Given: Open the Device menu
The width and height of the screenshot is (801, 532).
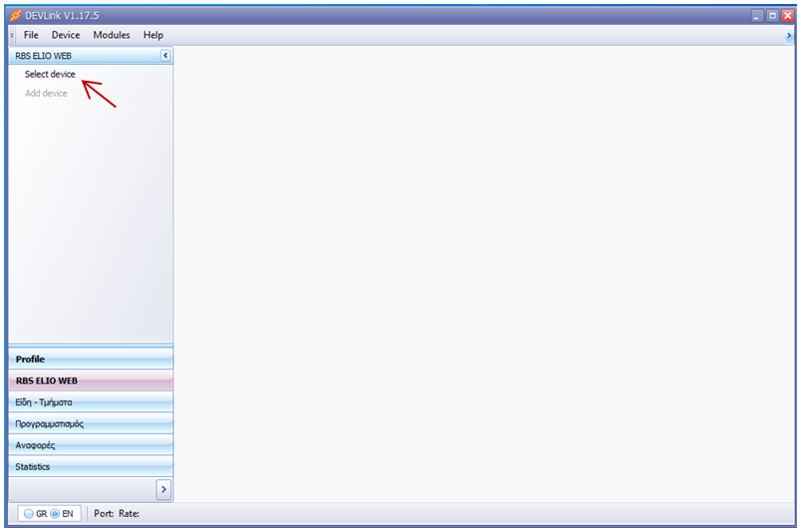Looking at the screenshot, I should [x=66, y=35].
